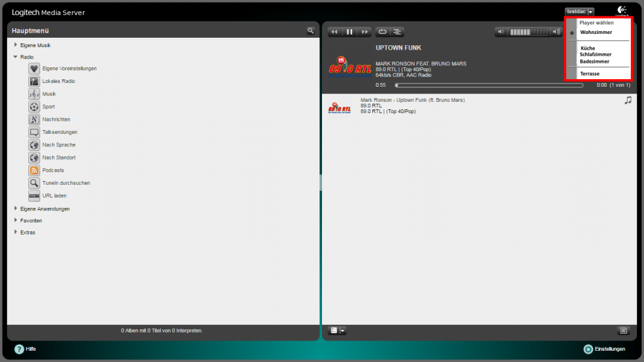Screen dimensions: 644x362
Task: Clear the playlist with X button
Action: click(x=623, y=331)
